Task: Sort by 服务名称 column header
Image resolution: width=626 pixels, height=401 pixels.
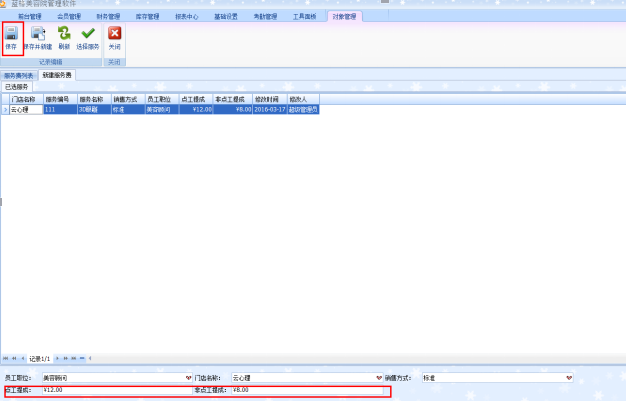Action: (94, 99)
